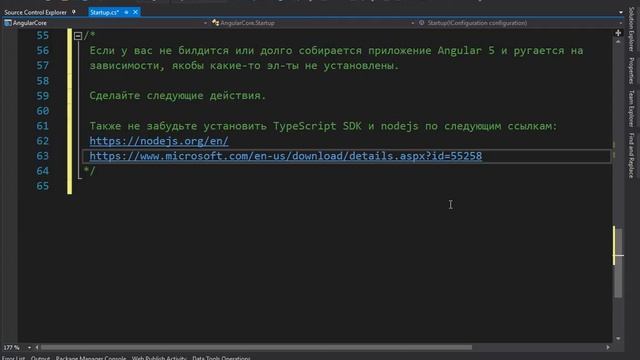The width and height of the screenshot is (640, 360).
Task: Open the Web Publish Activity tab
Action: pyautogui.click(x=159, y=358)
